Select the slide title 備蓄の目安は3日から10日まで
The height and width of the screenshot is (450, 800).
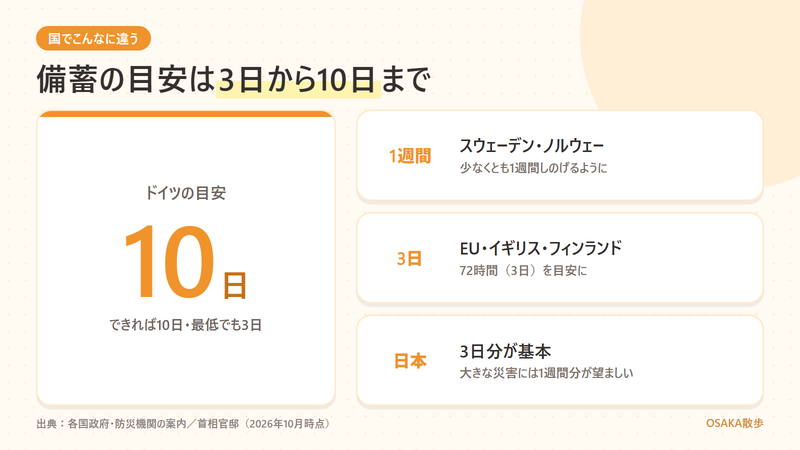click(x=234, y=80)
